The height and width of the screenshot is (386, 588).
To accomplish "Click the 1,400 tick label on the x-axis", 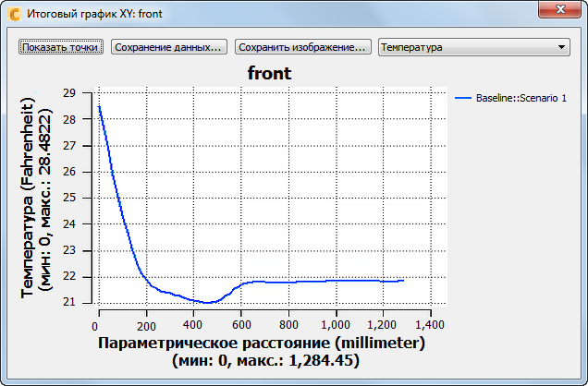I will [x=430, y=324].
